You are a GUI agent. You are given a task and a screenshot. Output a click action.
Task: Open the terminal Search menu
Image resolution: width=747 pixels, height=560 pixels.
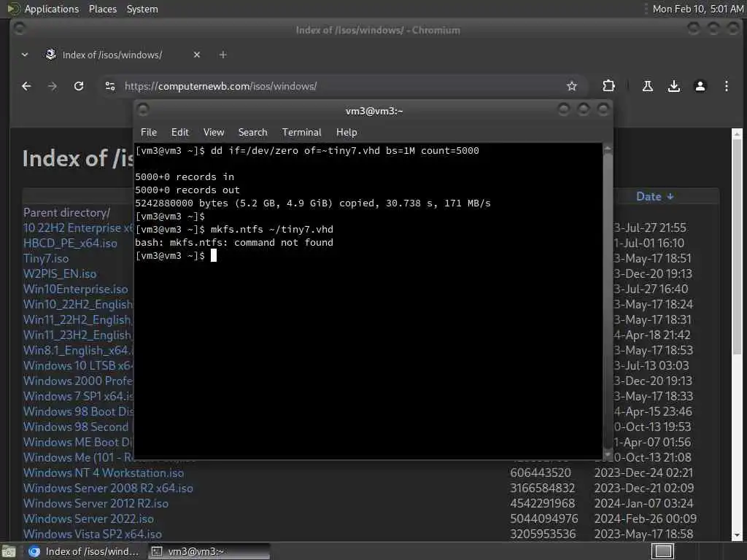click(252, 133)
